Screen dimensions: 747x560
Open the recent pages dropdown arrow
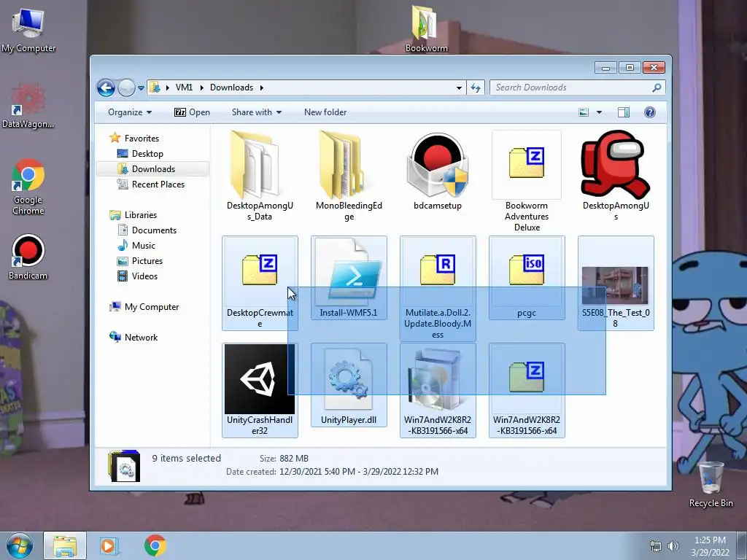pos(141,88)
